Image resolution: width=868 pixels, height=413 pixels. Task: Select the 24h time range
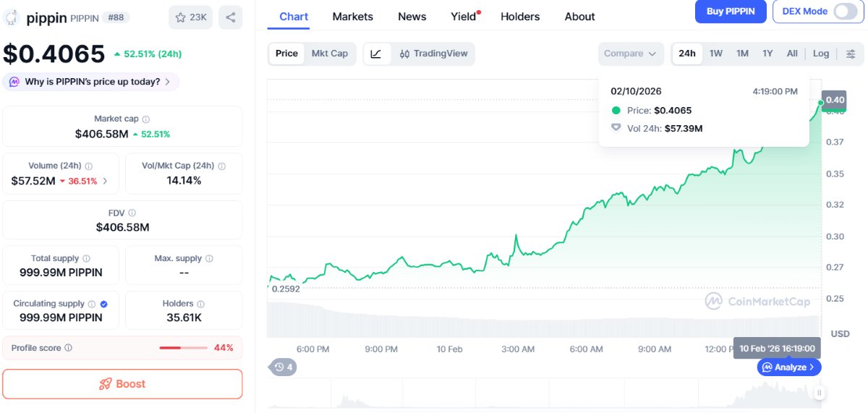coord(687,54)
